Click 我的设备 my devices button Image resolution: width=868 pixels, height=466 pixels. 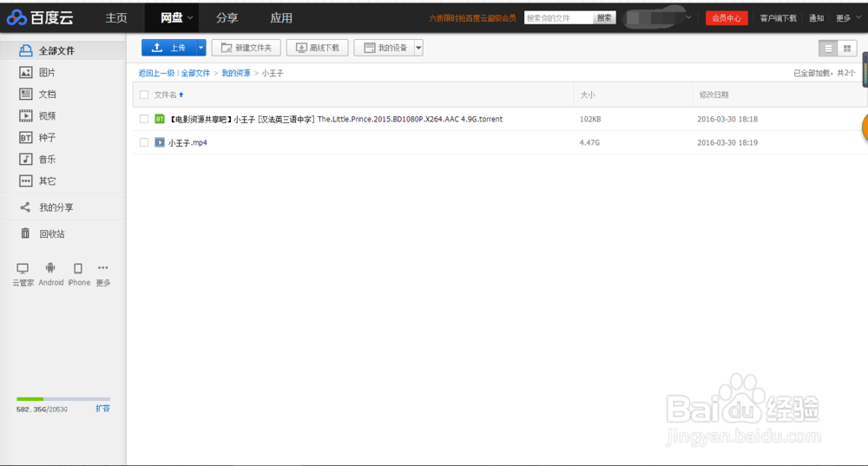pyautogui.click(x=385, y=48)
